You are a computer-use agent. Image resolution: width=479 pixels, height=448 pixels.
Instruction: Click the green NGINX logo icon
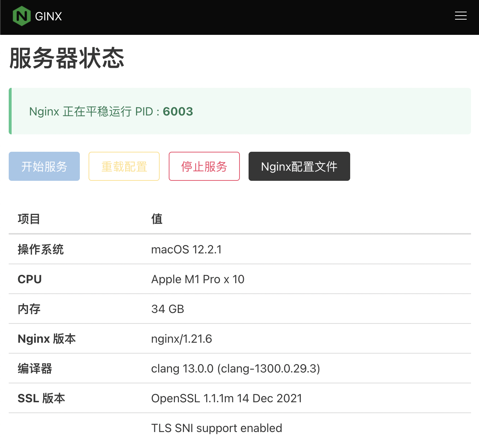tap(22, 16)
